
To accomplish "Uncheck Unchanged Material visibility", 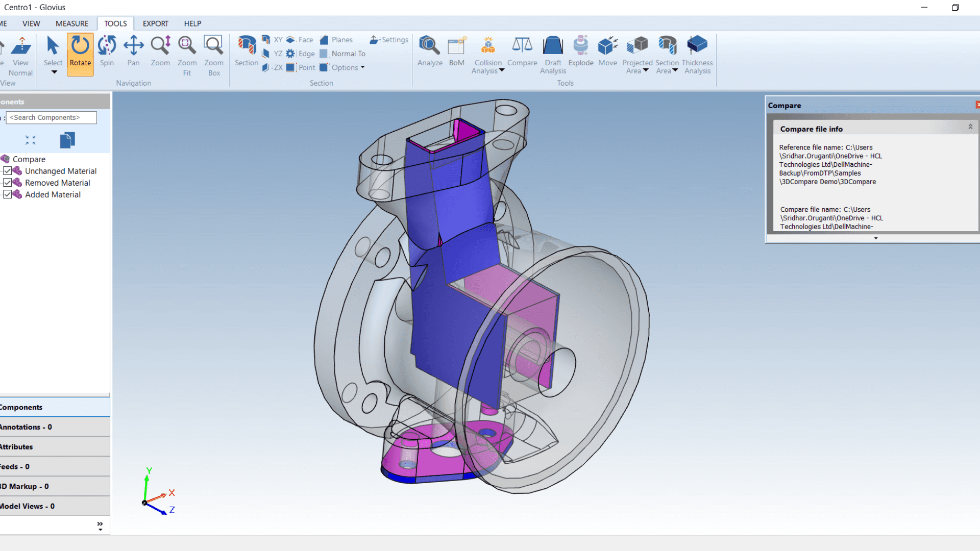I will click(8, 171).
